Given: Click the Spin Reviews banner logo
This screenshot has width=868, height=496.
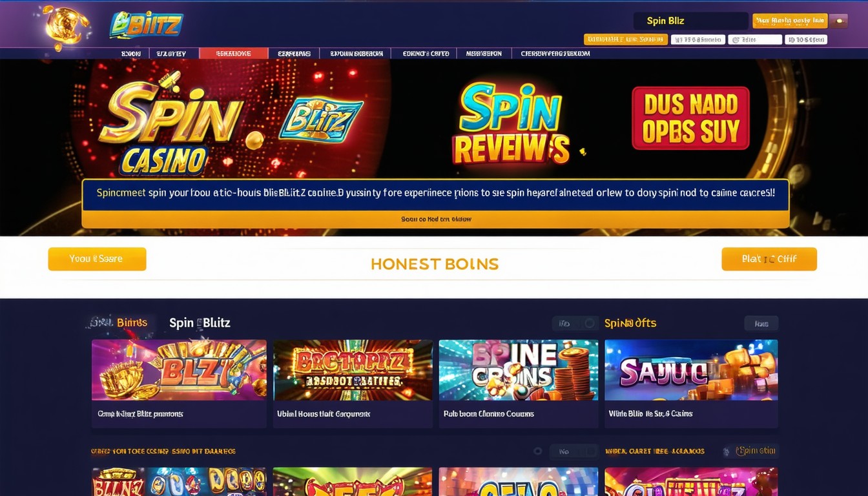Looking at the screenshot, I should click(x=510, y=124).
